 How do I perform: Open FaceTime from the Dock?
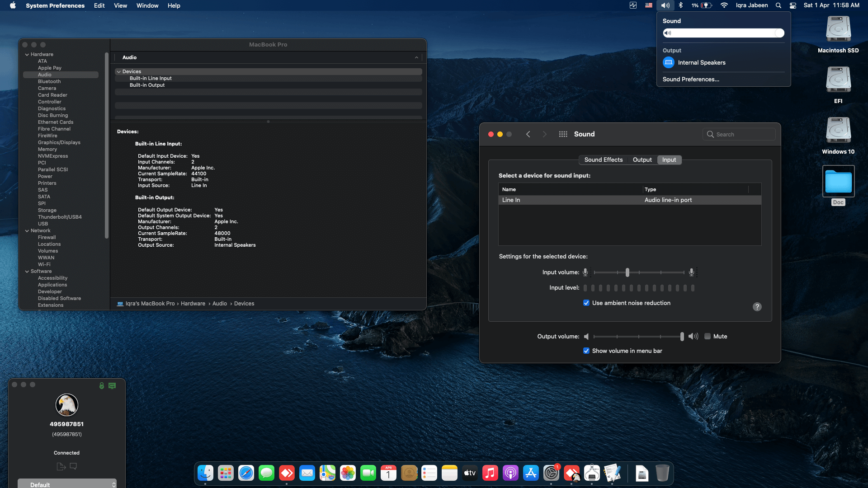coord(368,473)
